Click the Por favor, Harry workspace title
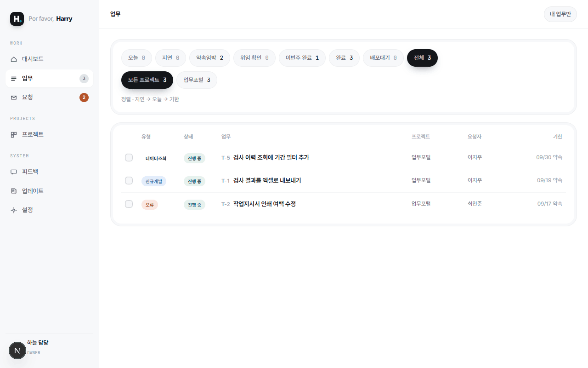This screenshot has height=368, width=588. click(x=50, y=19)
